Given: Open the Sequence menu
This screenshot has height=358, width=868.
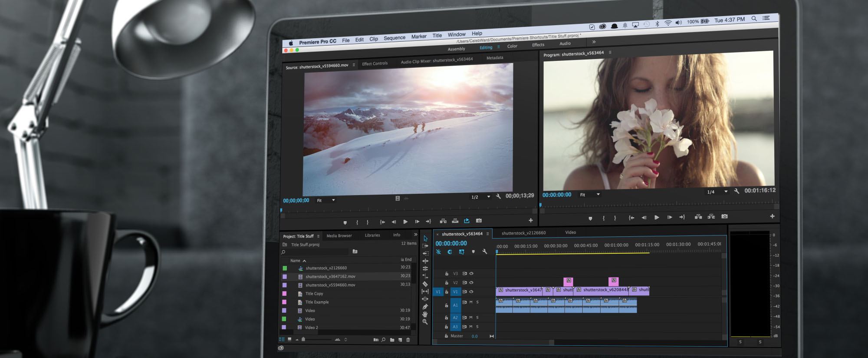Looking at the screenshot, I should click(394, 38).
